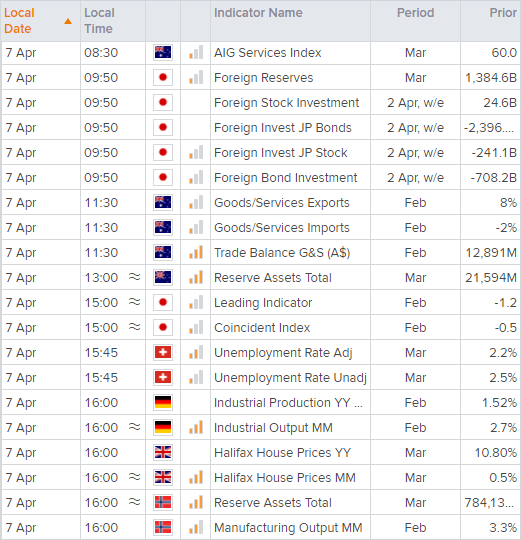Click approximate-time symbol next to 13:00
Image resolution: width=521 pixels, height=540 pixels.
[135, 277]
